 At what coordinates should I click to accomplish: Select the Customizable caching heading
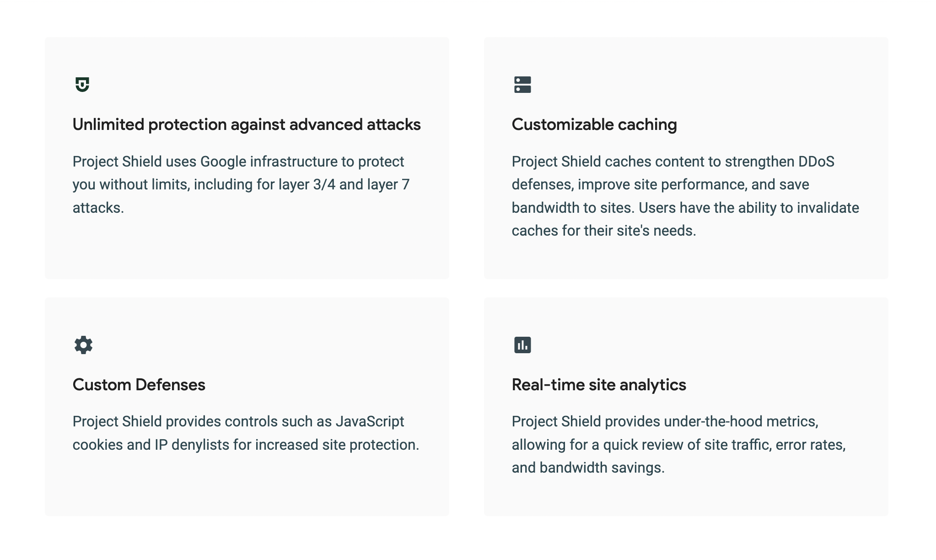pos(594,124)
